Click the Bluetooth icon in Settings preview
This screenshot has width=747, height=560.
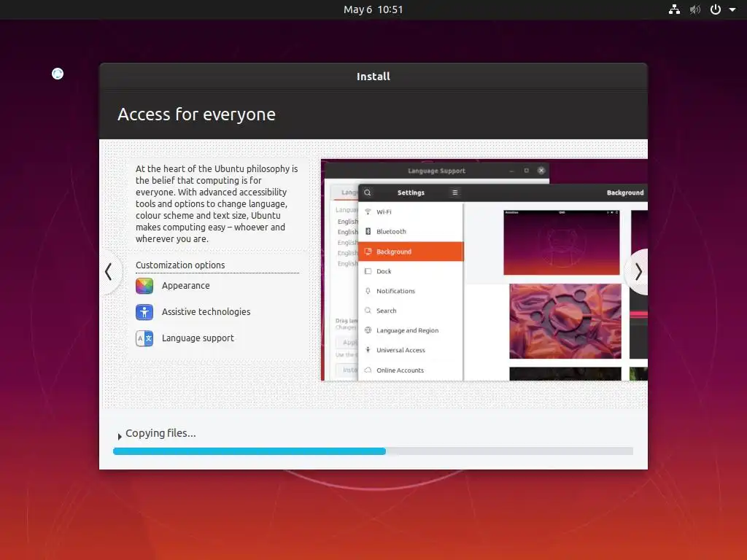coord(368,231)
